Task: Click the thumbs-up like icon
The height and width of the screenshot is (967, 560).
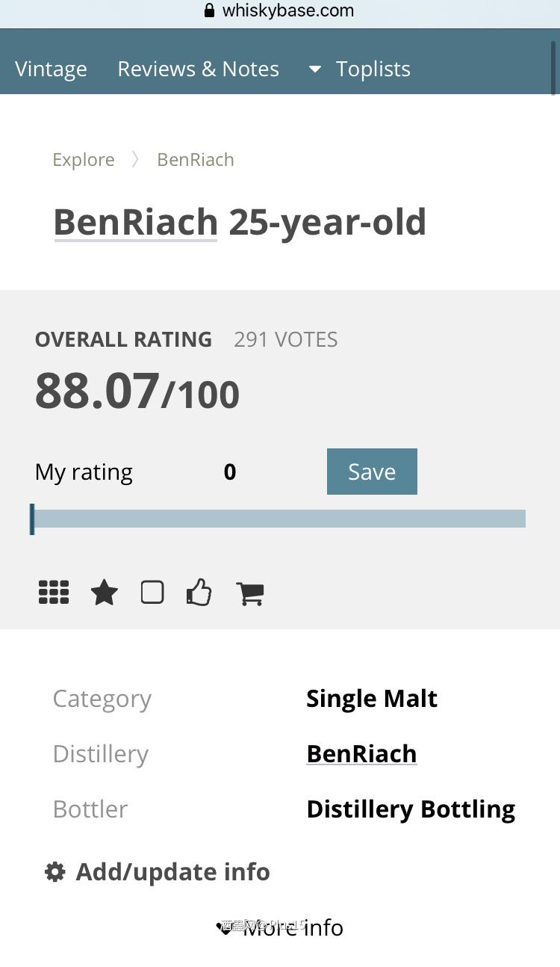Action: coord(199,593)
